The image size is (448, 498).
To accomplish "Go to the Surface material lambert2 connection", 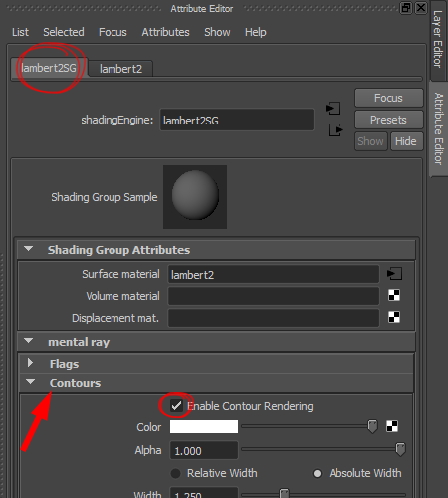I will (x=394, y=274).
